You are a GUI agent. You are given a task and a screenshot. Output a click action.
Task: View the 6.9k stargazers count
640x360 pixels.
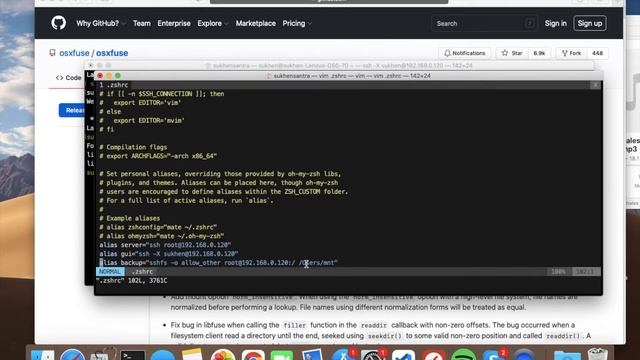coord(539,53)
